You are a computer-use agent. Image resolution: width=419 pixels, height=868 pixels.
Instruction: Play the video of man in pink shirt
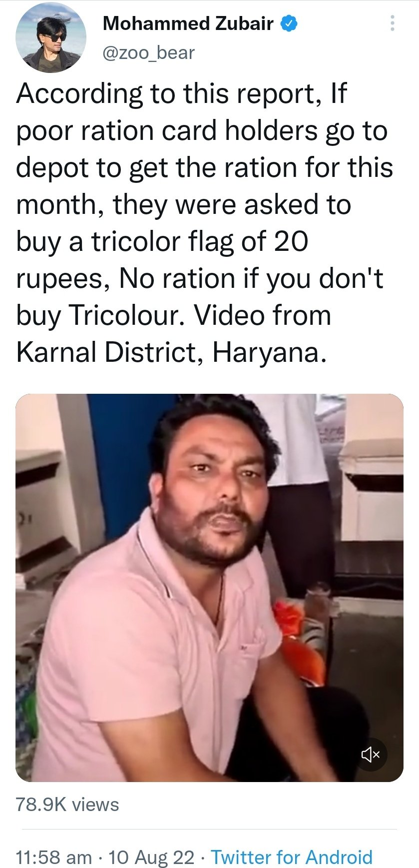point(209,588)
